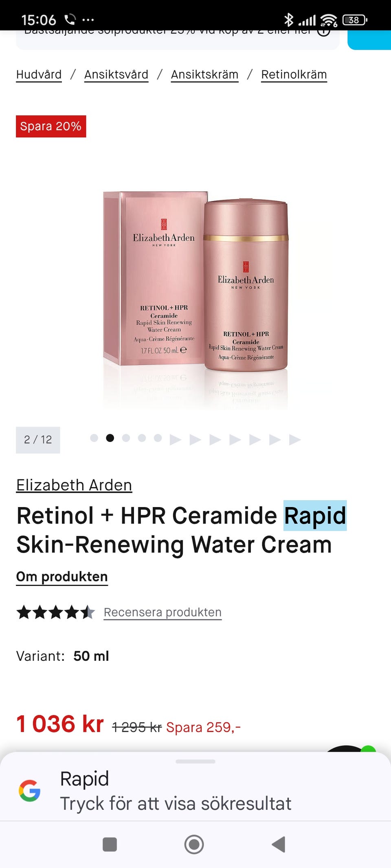Open the last video slide triangle indicator
Viewport: 391px width, 868px height.
pyautogui.click(x=295, y=439)
